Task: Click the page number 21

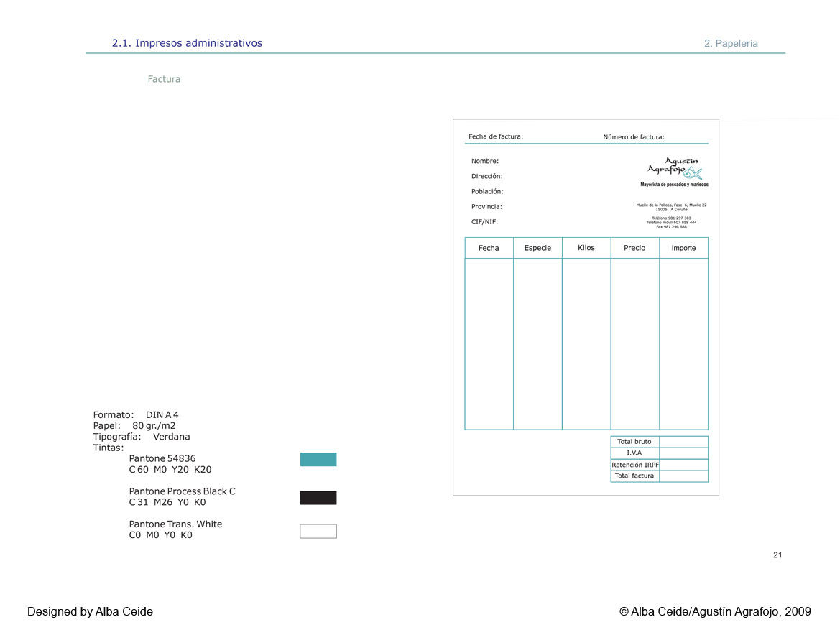Action: coord(777,555)
